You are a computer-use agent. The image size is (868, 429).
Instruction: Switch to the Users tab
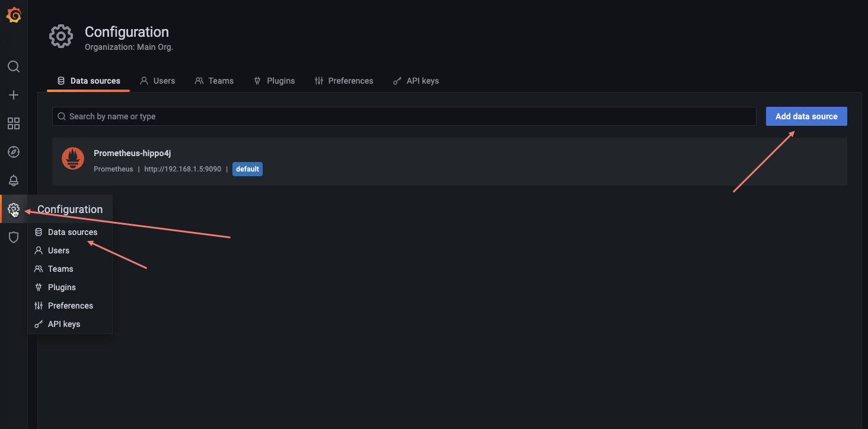[x=158, y=81]
